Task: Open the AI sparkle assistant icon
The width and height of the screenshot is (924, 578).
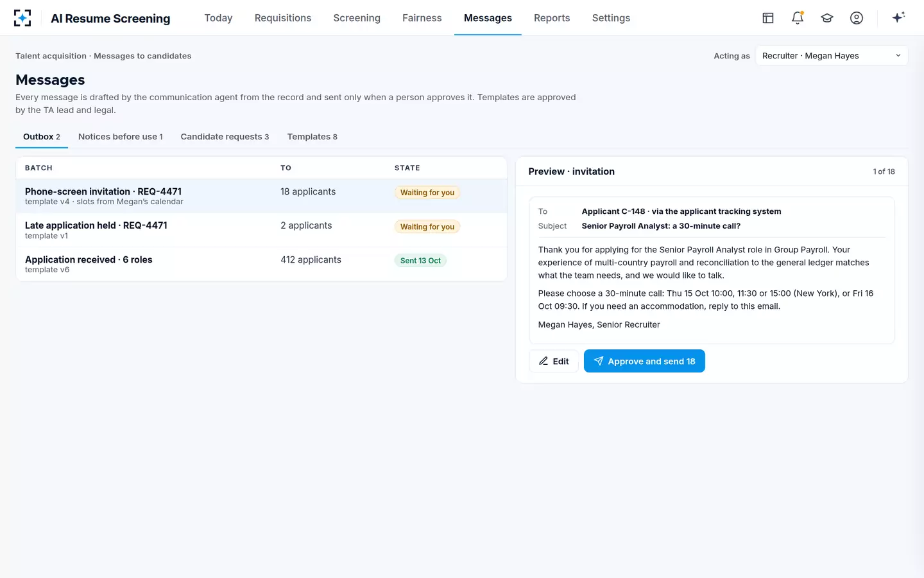Action: 898,18
